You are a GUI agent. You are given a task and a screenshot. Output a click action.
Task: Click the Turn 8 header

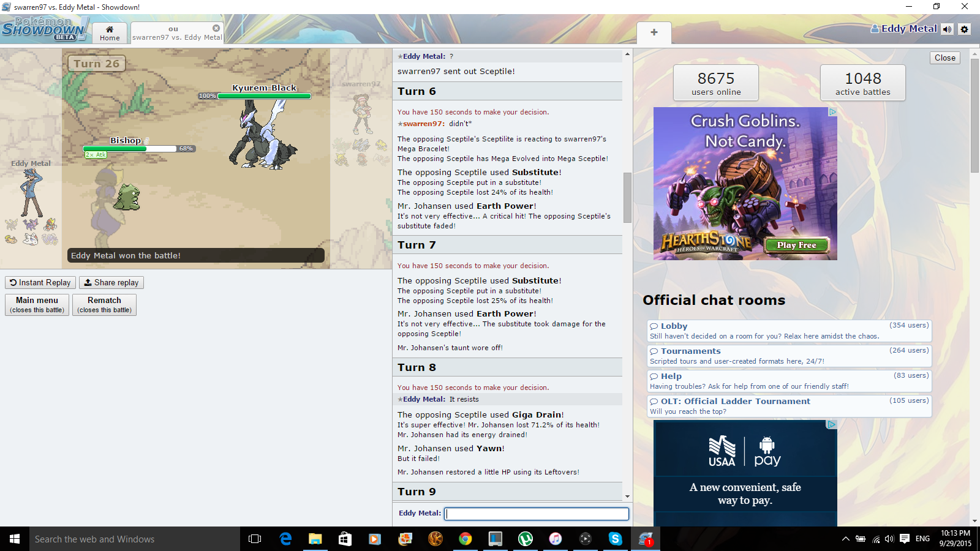coord(507,367)
